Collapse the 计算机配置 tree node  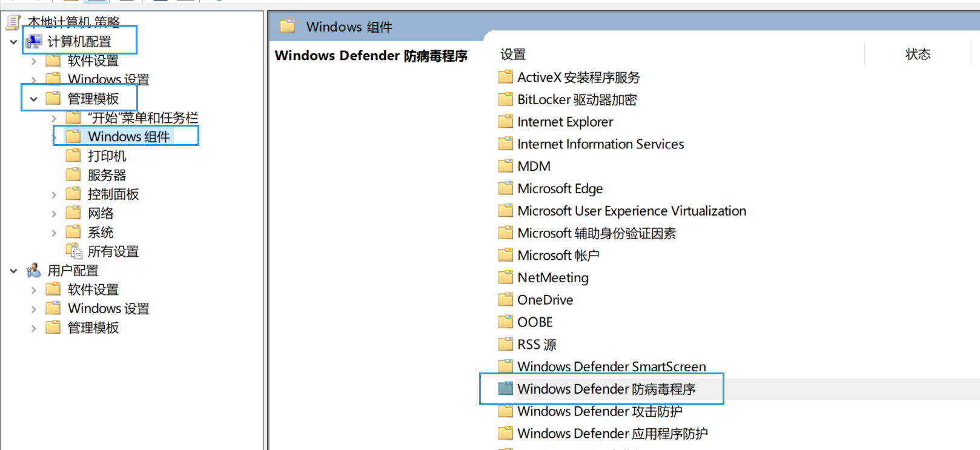pos(13,42)
